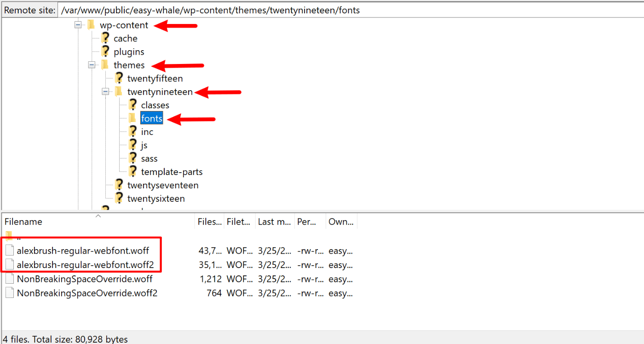Screen dimensions: 644x344
Task: Collapse the themes folder expander
Action: pyautogui.click(x=92, y=65)
